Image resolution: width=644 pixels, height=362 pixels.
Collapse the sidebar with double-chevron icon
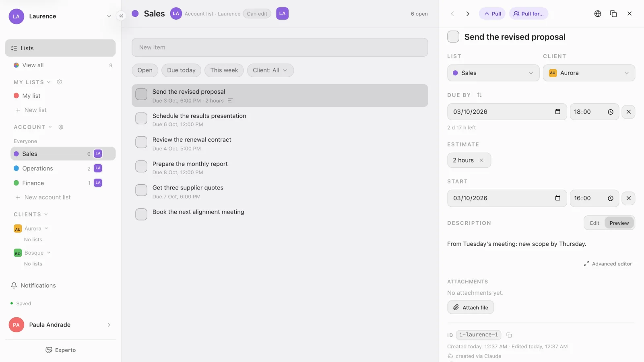pyautogui.click(x=121, y=16)
